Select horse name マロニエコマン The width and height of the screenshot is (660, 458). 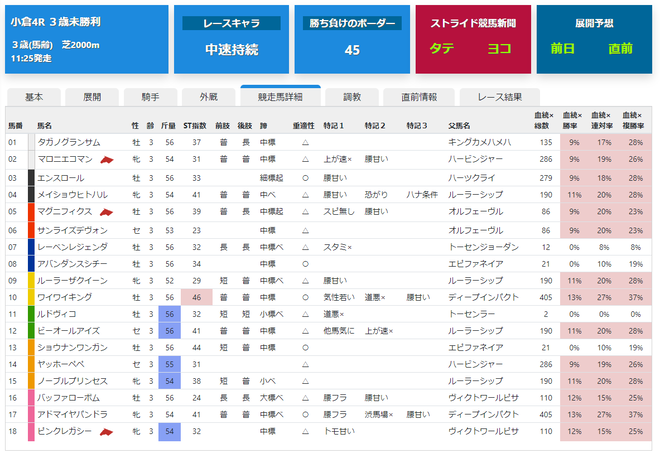point(65,159)
